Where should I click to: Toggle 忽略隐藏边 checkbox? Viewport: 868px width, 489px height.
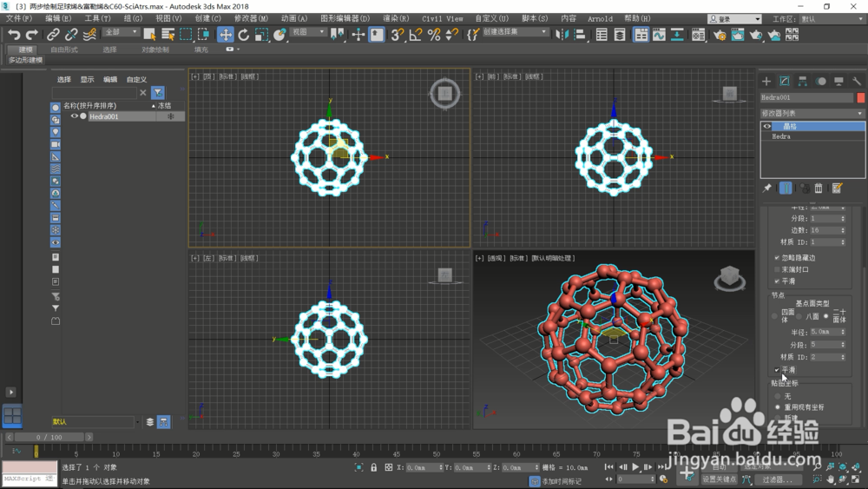777,257
